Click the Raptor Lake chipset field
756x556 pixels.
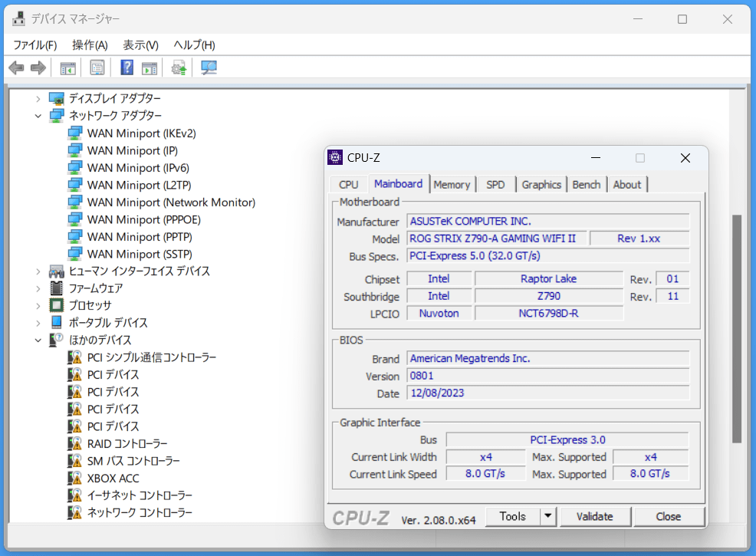point(549,278)
